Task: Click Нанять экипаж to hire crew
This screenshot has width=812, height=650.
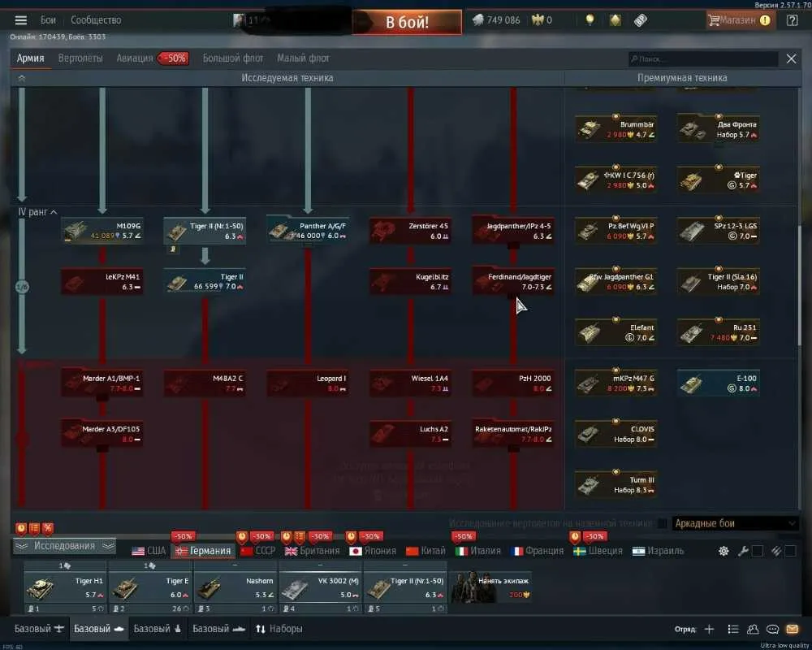Action: coord(491,587)
